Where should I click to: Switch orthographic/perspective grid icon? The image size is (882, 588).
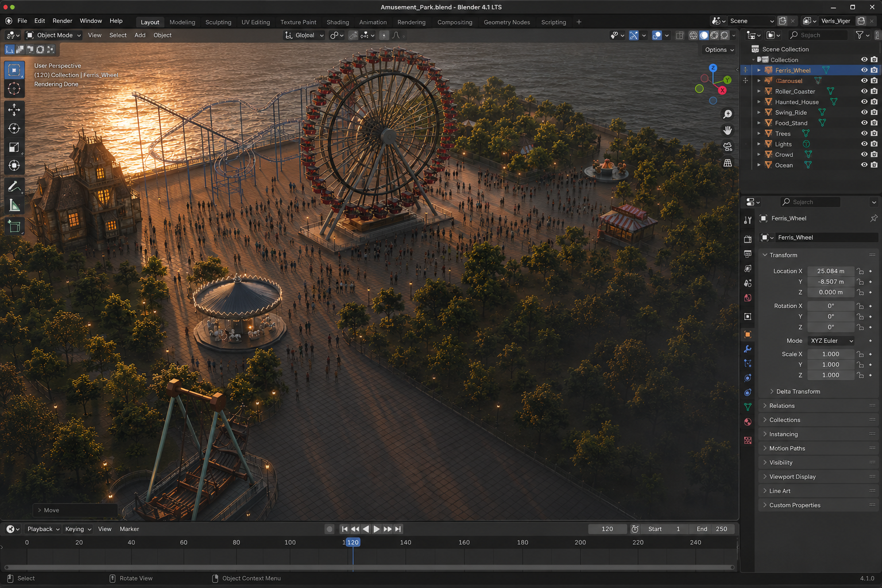pyautogui.click(x=728, y=163)
